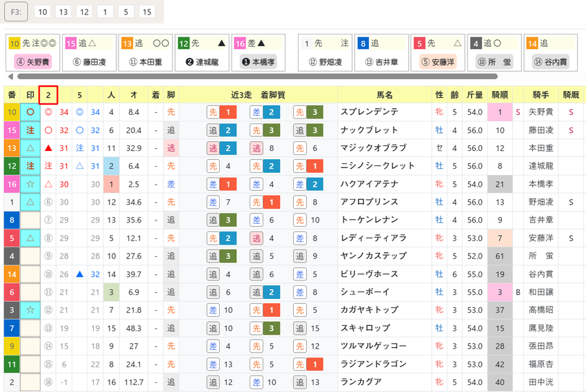Click horse name ビリーヴホース
Image resolution: width=586 pixels, height=392 pixels.
tap(370, 274)
